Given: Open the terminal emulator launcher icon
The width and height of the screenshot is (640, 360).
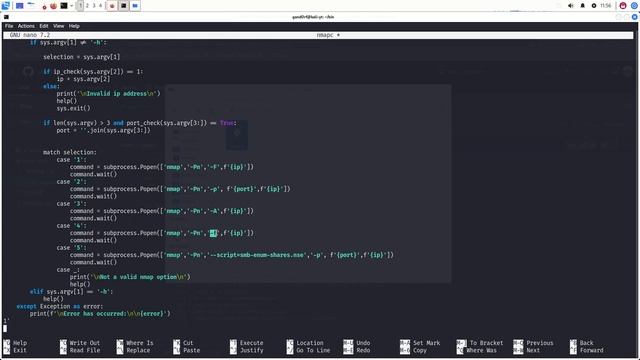Looking at the screenshot, I should coord(64,6).
